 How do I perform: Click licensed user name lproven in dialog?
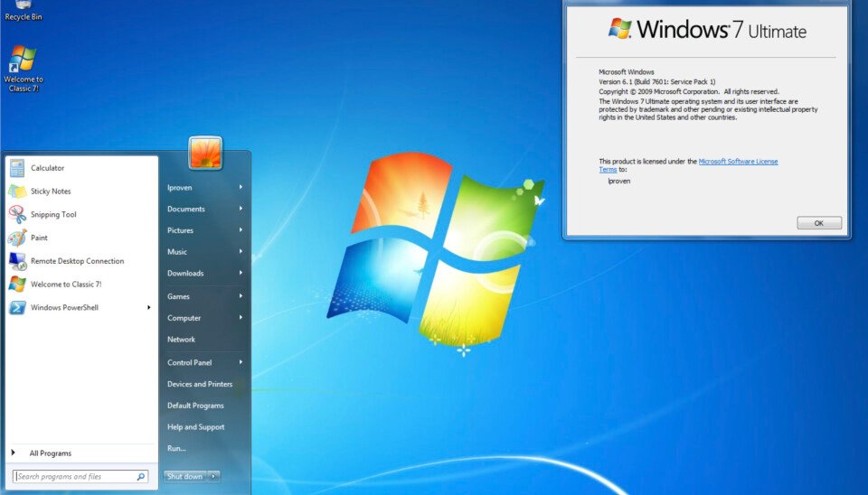(618, 181)
